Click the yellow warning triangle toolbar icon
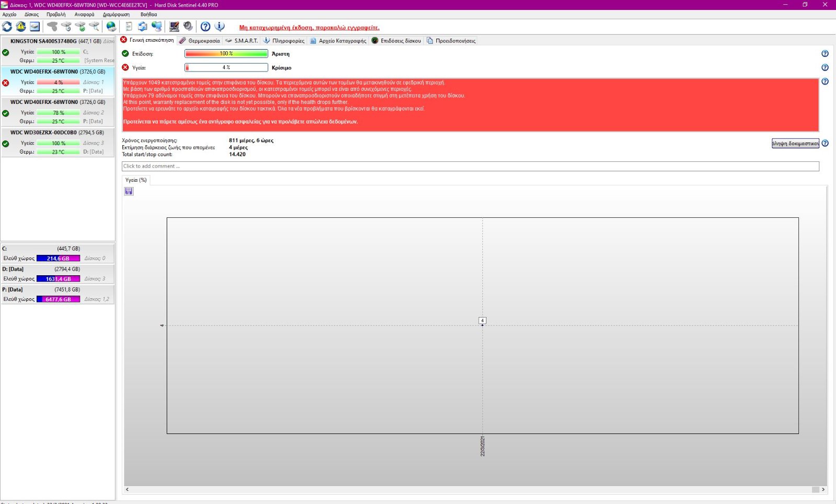Viewport: 836px width, 504px height. (21, 26)
